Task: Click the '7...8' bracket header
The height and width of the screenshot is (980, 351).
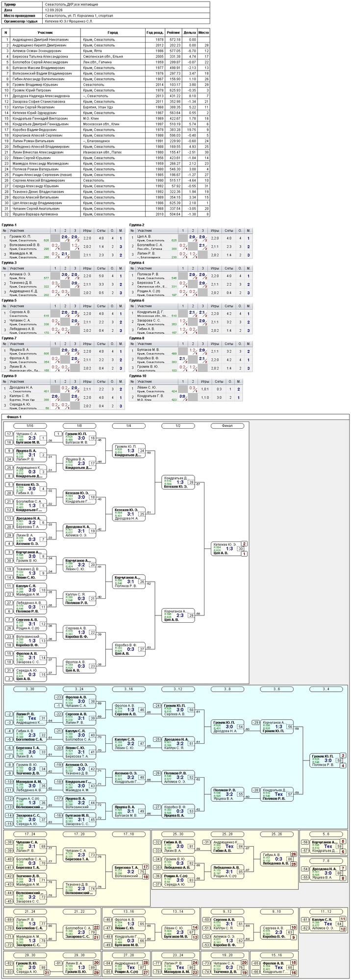Action: pos(326,861)
